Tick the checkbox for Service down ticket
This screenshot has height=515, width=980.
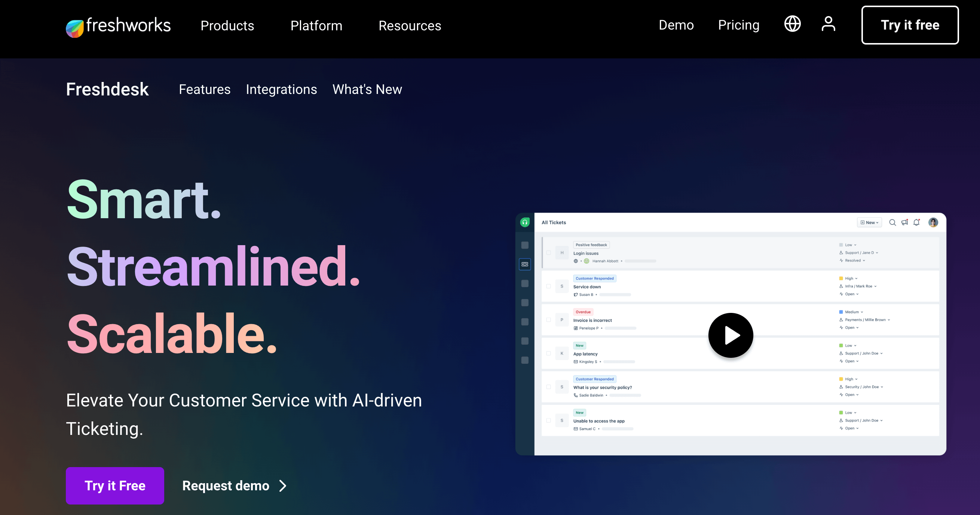(x=549, y=286)
